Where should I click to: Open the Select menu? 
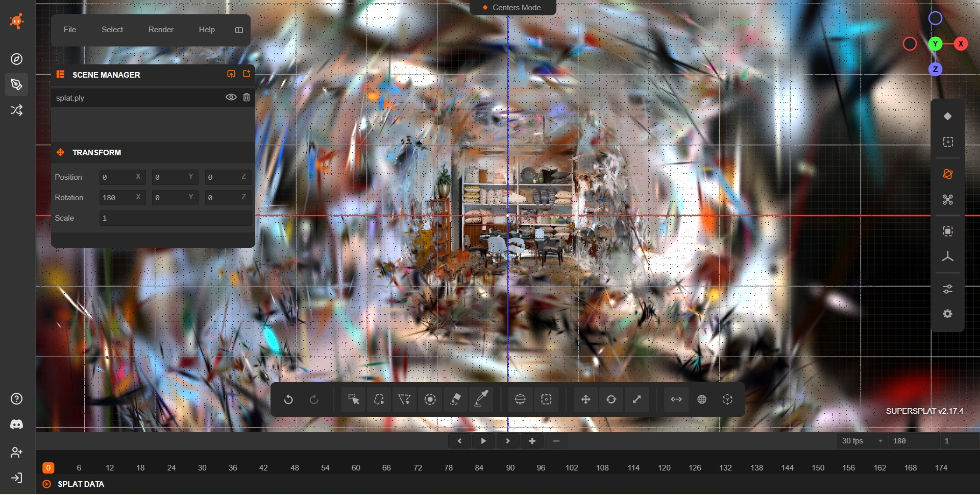click(x=112, y=30)
